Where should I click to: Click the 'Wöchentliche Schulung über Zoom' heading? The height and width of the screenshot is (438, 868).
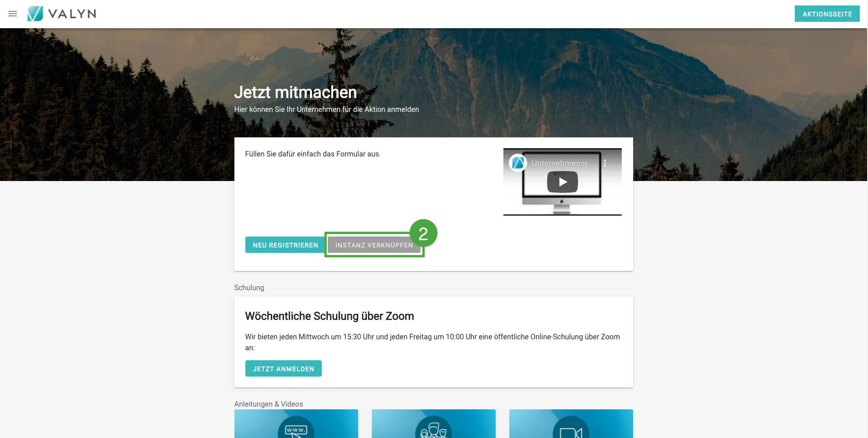(x=329, y=316)
